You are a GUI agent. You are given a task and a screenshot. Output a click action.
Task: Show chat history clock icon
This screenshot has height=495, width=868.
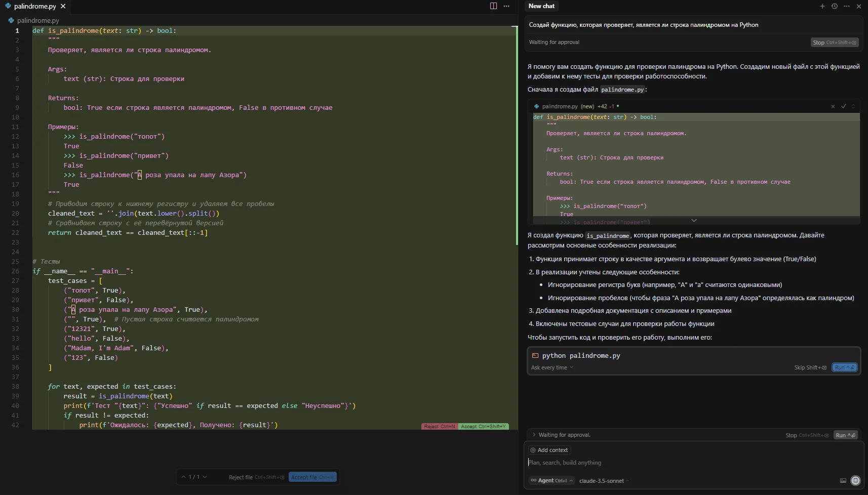(x=835, y=6)
